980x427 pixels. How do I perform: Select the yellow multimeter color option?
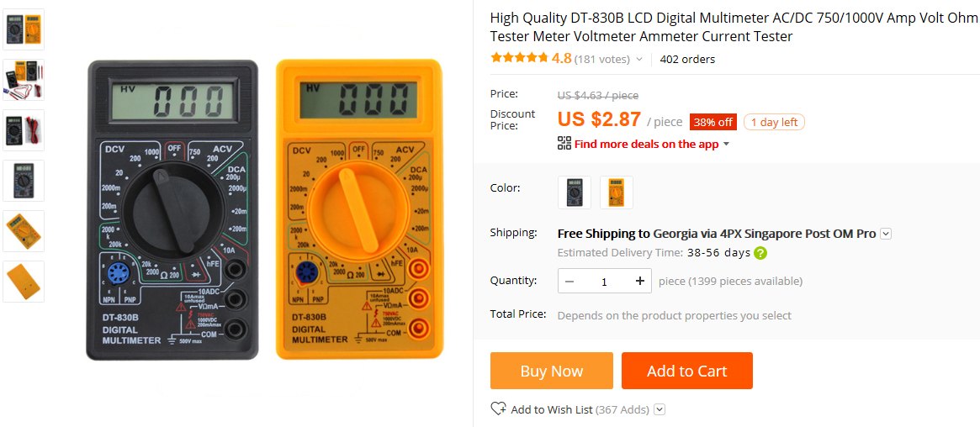[x=617, y=192]
